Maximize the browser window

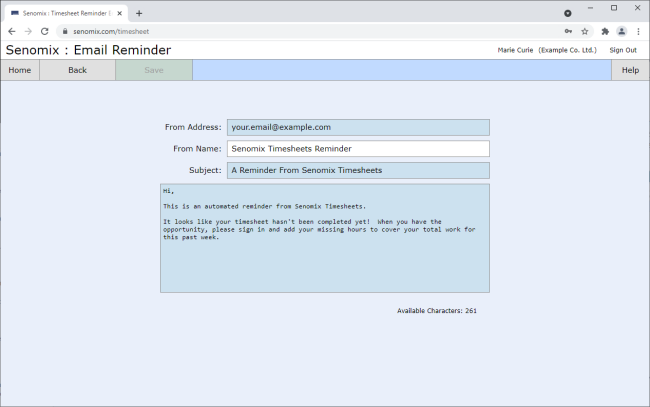614,8
